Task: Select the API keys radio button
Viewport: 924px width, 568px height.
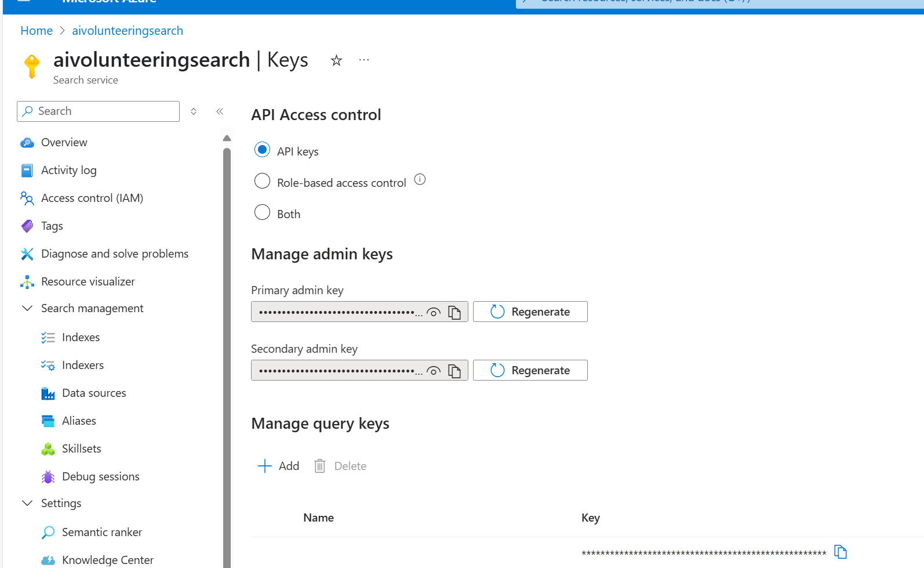Action: click(263, 150)
